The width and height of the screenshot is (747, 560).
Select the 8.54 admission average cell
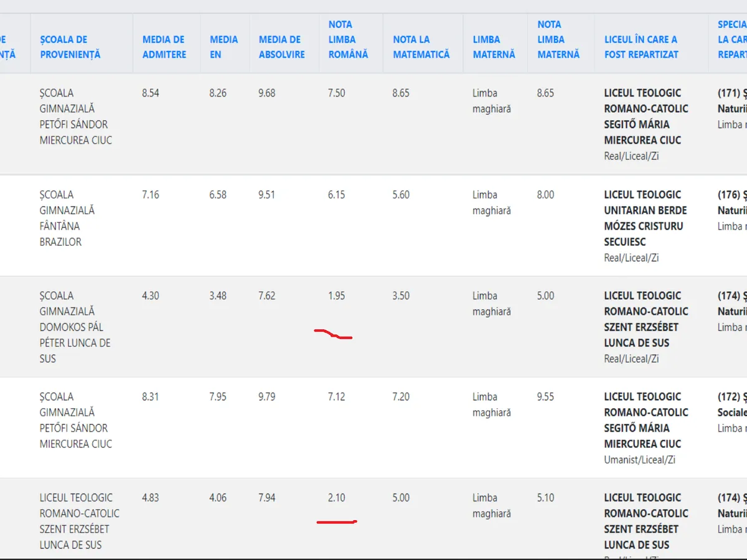151,93
